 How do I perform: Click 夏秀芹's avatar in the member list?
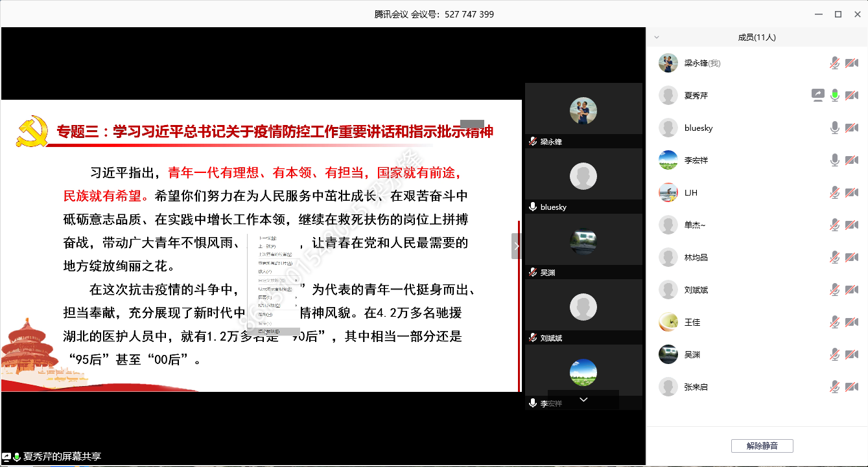coord(668,95)
